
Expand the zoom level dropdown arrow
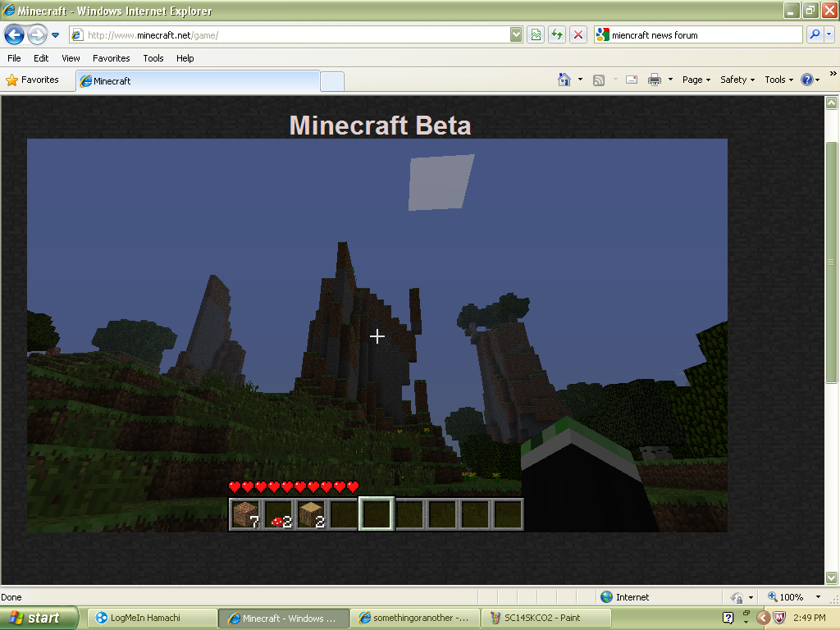818,597
